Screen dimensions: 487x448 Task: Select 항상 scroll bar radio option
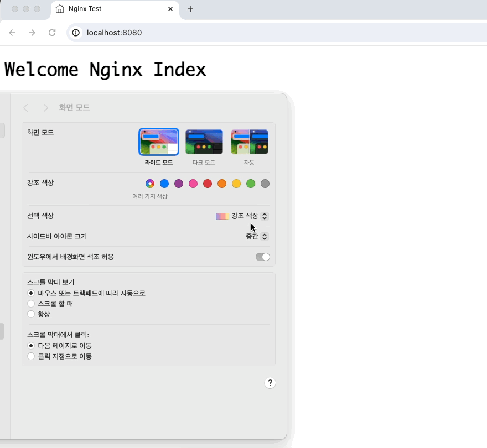[31, 314]
